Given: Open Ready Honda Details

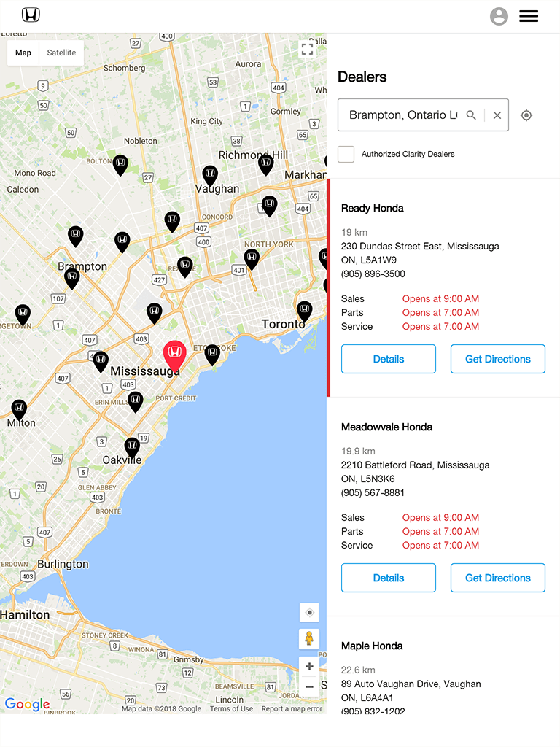Looking at the screenshot, I should (389, 359).
